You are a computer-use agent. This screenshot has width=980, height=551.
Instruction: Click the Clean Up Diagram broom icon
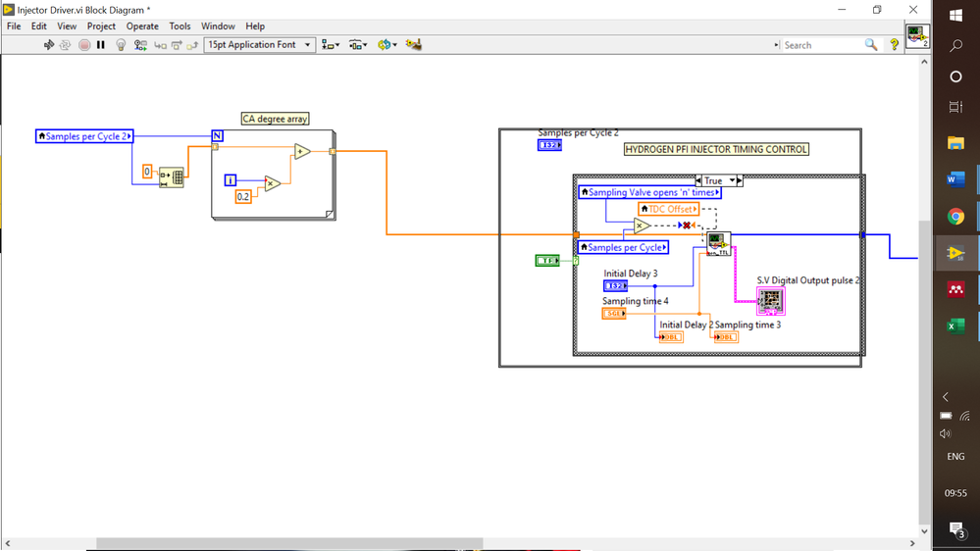(414, 45)
